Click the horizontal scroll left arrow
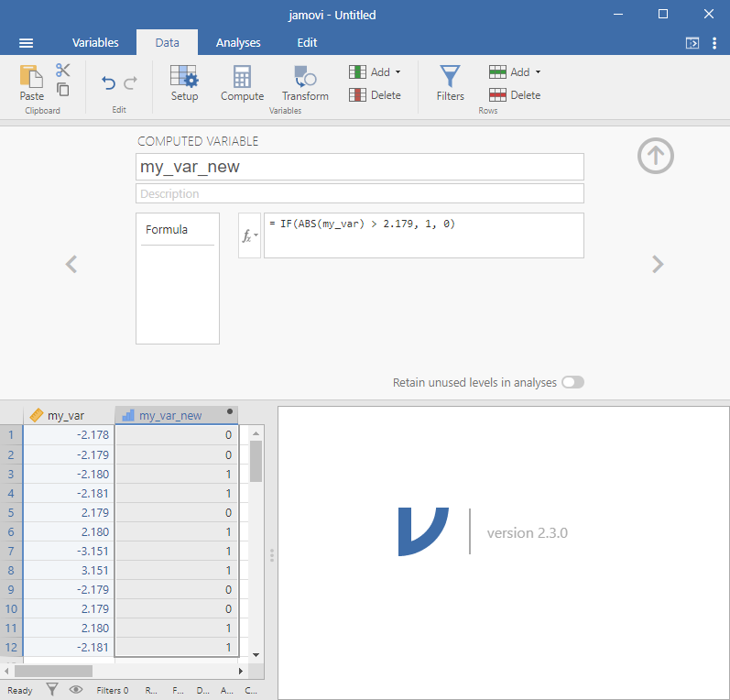The width and height of the screenshot is (730, 700). pos(6,671)
